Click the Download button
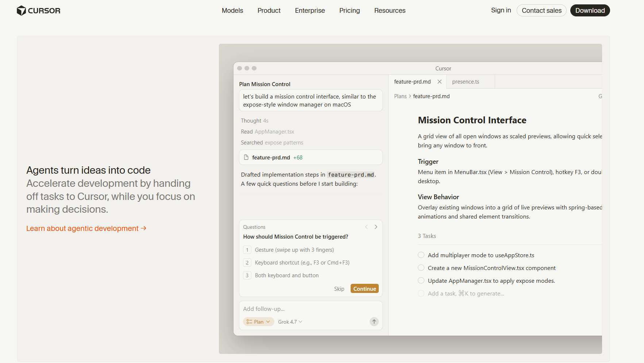 click(x=590, y=11)
